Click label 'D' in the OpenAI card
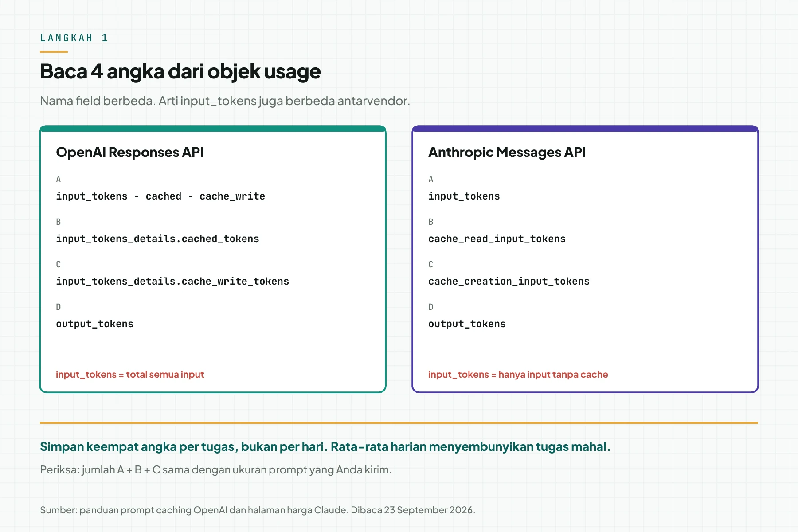Image resolution: width=798 pixels, height=532 pixels. (x=59, y=307)
